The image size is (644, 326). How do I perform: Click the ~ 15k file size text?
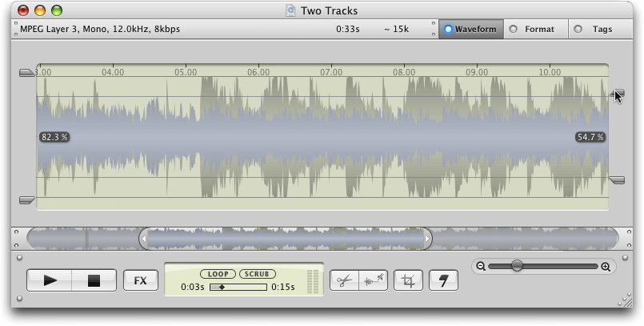[396, 29]
